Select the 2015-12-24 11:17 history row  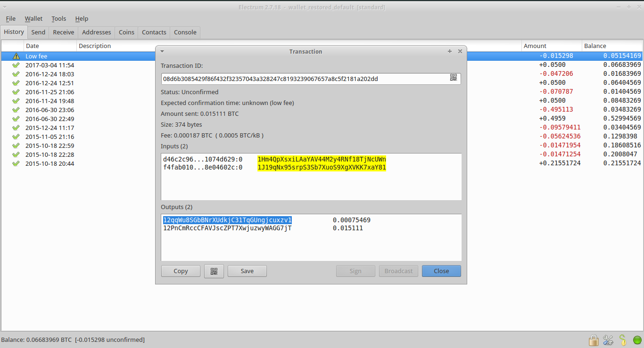pos(322,128)
